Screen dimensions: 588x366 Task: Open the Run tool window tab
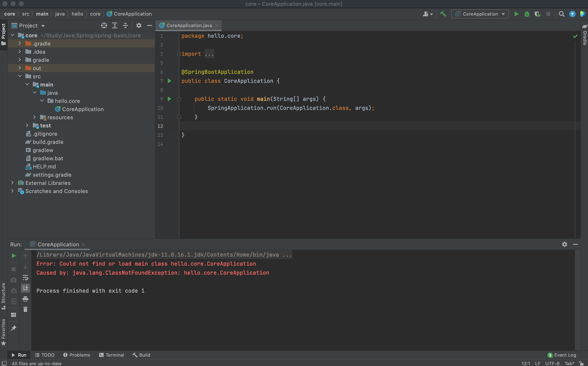pos(19,355)
